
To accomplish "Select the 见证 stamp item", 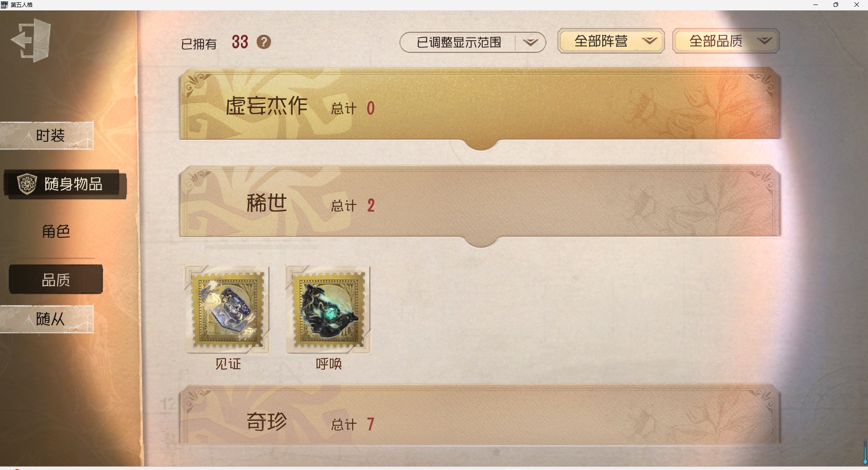I will tap(227, 310).
